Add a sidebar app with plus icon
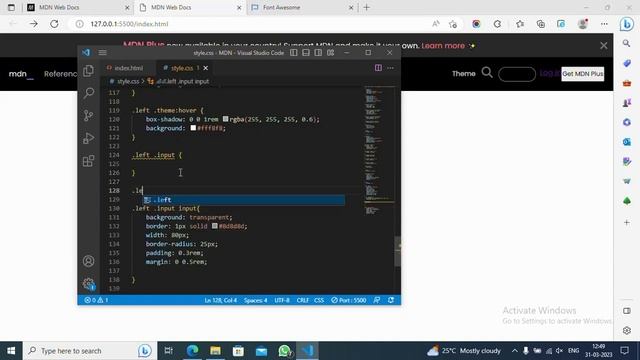 627,222
